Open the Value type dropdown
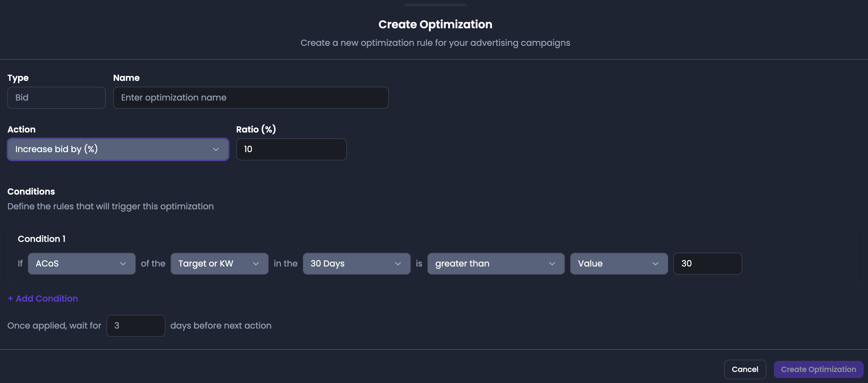This screenshot has width=868, height=383. pyautogui.click(x=619, y=263)
